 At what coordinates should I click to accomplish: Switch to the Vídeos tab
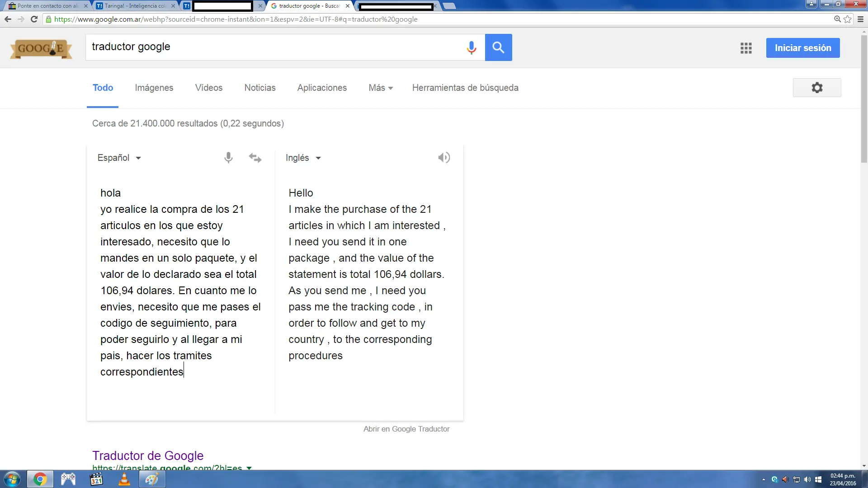point(209,88)
